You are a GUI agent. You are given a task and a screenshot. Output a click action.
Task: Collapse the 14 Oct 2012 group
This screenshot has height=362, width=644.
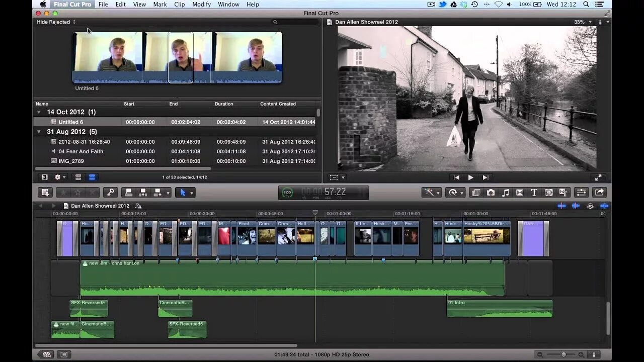[39, 112]
